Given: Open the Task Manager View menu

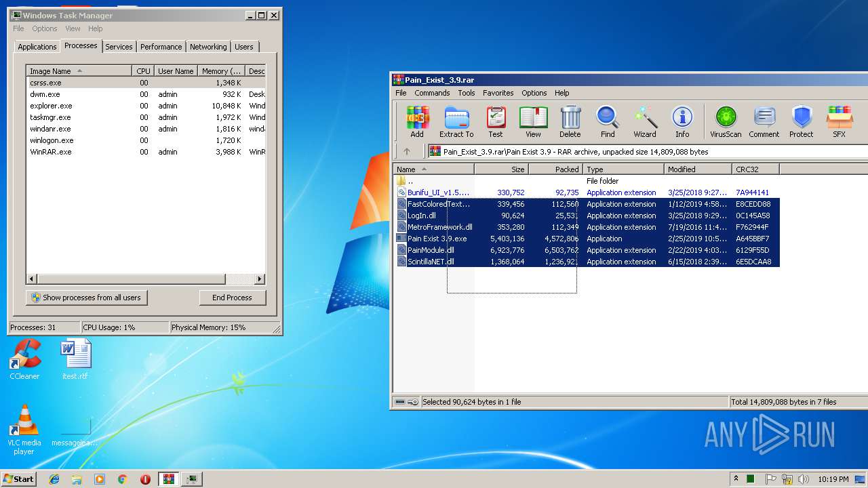Looking at the screenshot, I should pyautogui.click(x=73, y=28).
